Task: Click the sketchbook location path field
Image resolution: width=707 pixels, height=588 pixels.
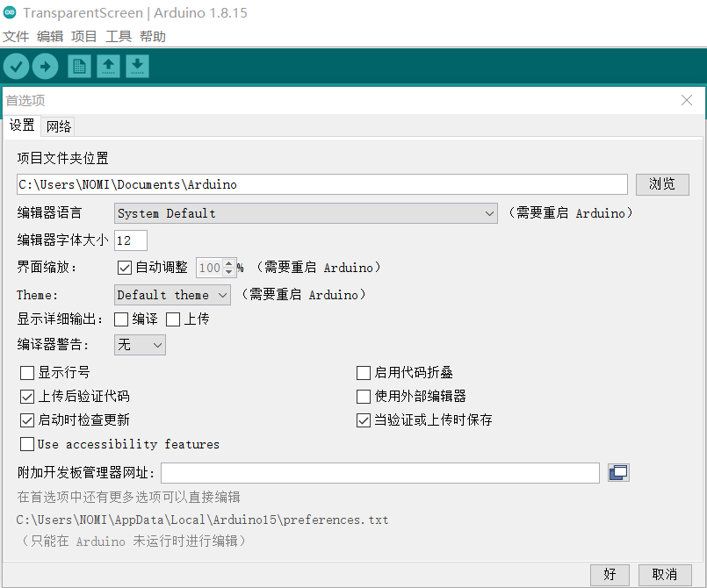Action: tap(322, 184)
